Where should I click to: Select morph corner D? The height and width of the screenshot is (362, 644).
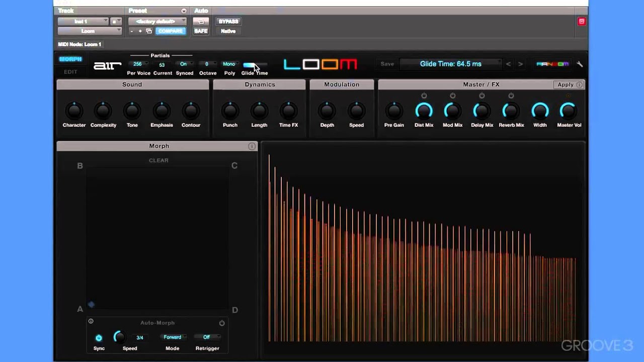pos(234,310)
